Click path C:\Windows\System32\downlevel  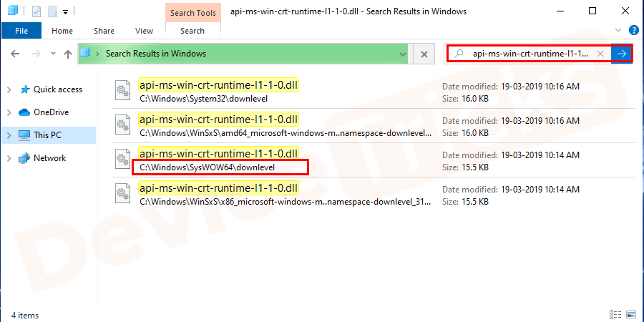click(204, 99)
